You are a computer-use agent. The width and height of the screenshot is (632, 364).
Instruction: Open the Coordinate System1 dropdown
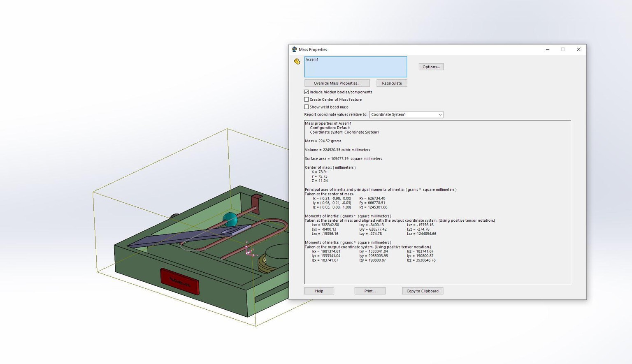tap(406, 115)
